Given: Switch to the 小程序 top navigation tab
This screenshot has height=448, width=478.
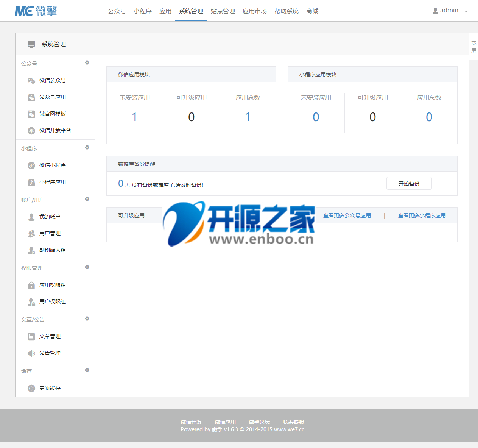Looking at the screenshot, I should 143,11.
